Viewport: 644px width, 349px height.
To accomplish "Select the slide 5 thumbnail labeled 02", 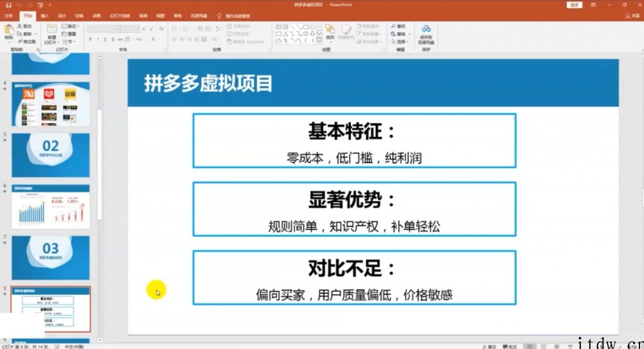I will point(50,155).
